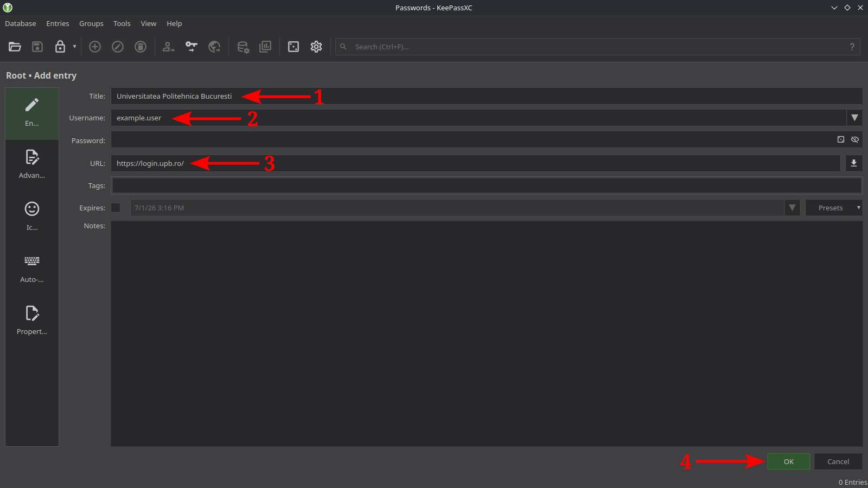Screen dimensions: 868x488
Task: Copy password key toolbar icon
Action: [192, 47]
